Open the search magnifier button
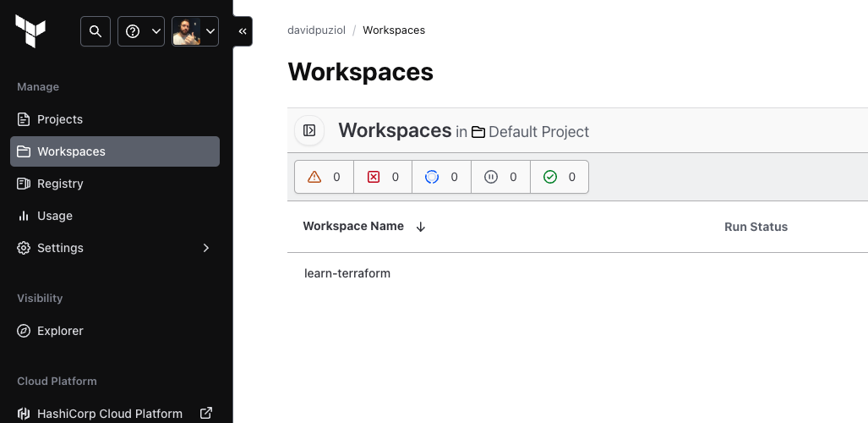Viewport: 868px width, 423px height. [x=96, y=31]
